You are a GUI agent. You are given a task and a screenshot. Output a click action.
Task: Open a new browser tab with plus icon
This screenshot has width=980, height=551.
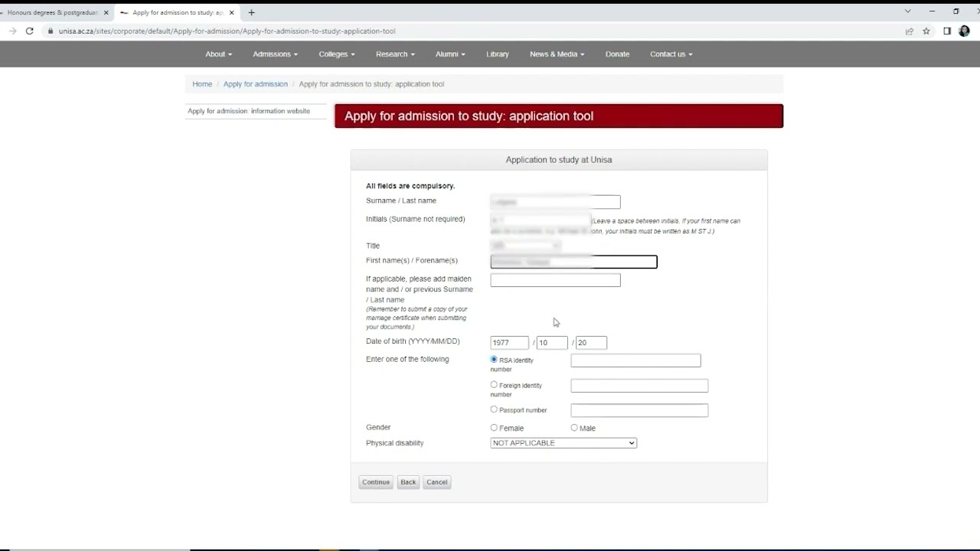point(251,12)
